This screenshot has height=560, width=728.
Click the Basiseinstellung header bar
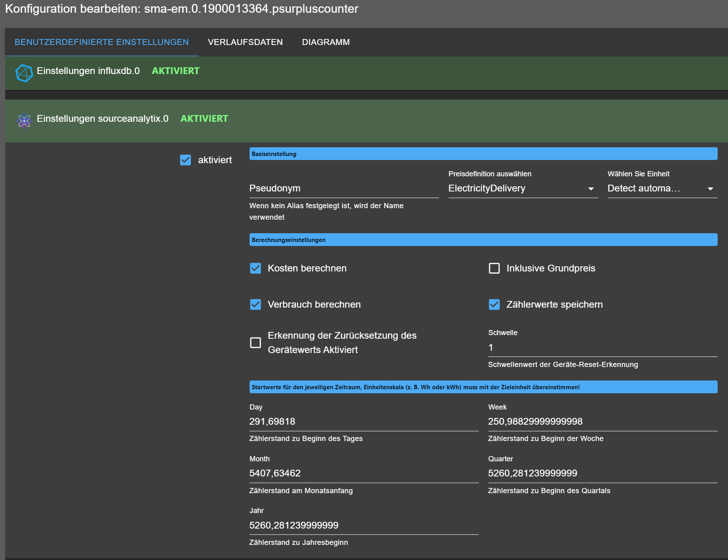pos(483,154)
